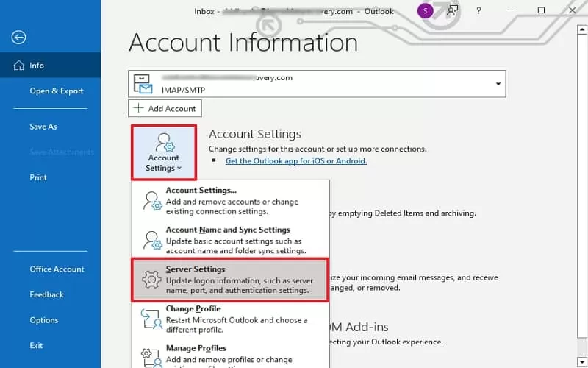Click the back arrow circle icon
The width and height of the screenshot is (588, 368).
[18, 38]
